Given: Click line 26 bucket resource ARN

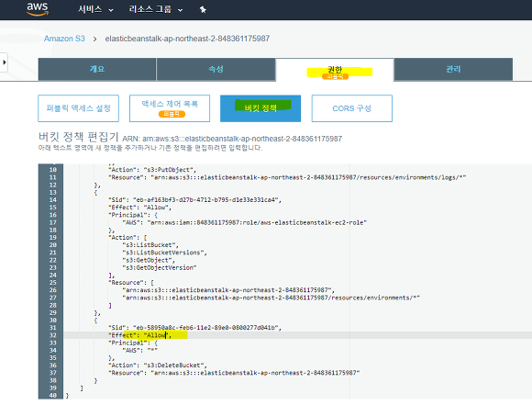Looking at the screenshot, I should tap(228, 290).
